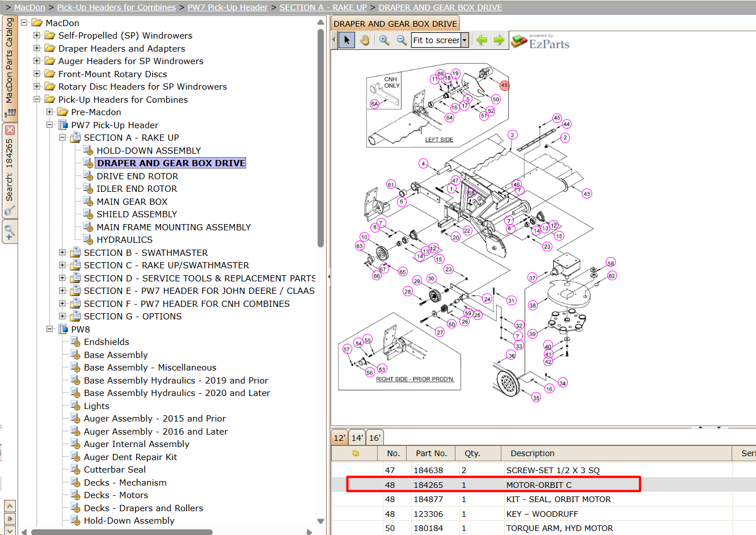Image resolution: width=756 pixels, height=535 pixels.
Task: Open MacDon breadcrumb link
Action: pos(29,7)
